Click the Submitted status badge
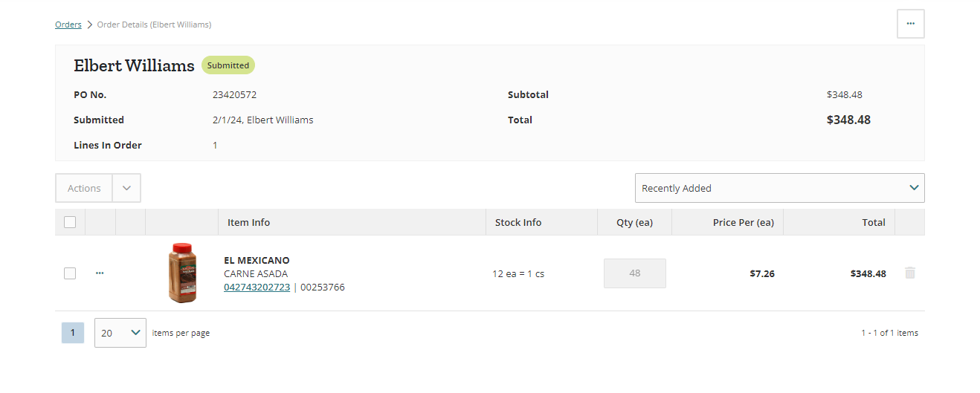This screenshot has width=980, height=393. (228, 65)
